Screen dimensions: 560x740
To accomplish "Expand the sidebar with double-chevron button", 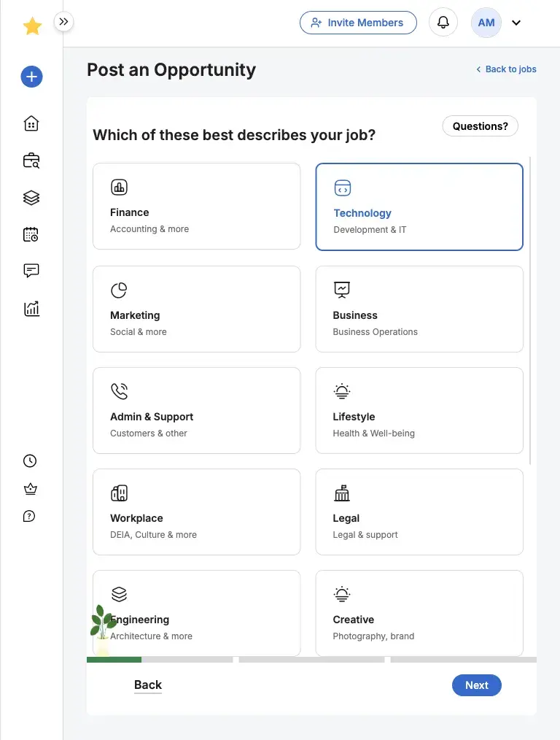I will [x=64, y=22].
